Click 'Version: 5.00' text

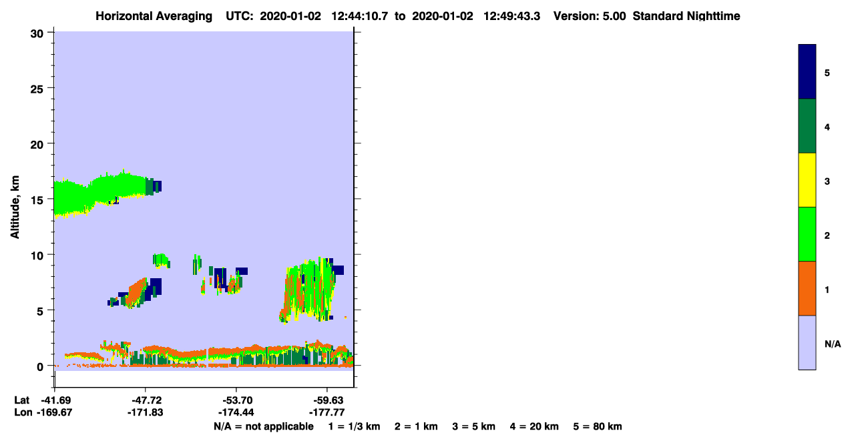(590, 16)
